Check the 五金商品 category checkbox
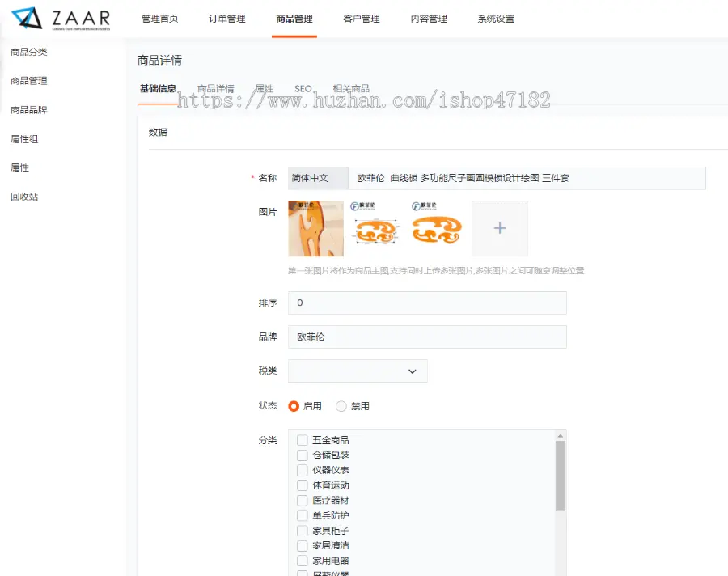Screen dimensions: 728x576 pos(303,440)
